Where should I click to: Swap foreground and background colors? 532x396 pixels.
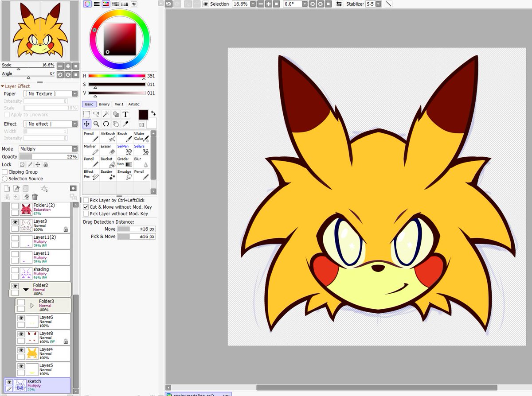pyautogui.click(x=153, y=113)
